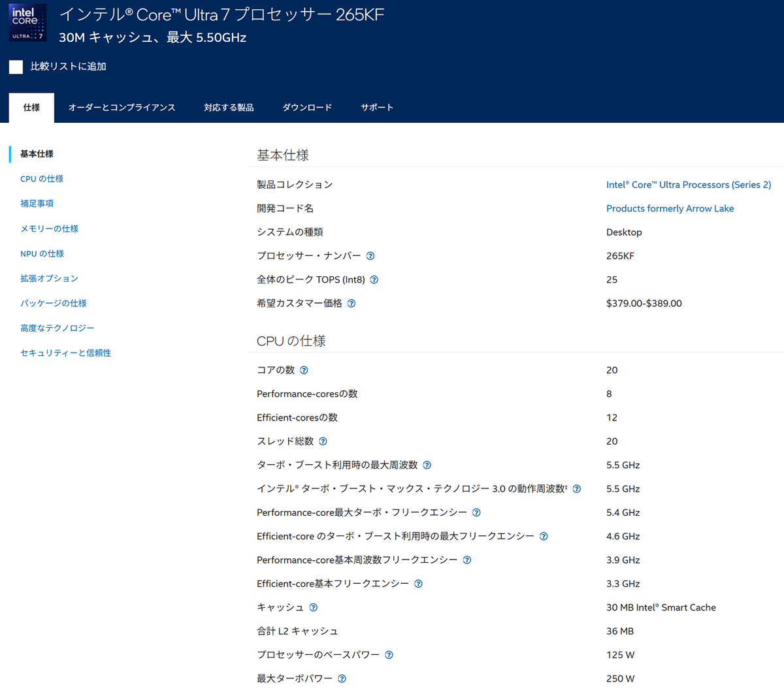The height and width of the screenshot is (696, 784).
Task: Open Products formerly Arrow Lake link
Action: coord(670,208)
